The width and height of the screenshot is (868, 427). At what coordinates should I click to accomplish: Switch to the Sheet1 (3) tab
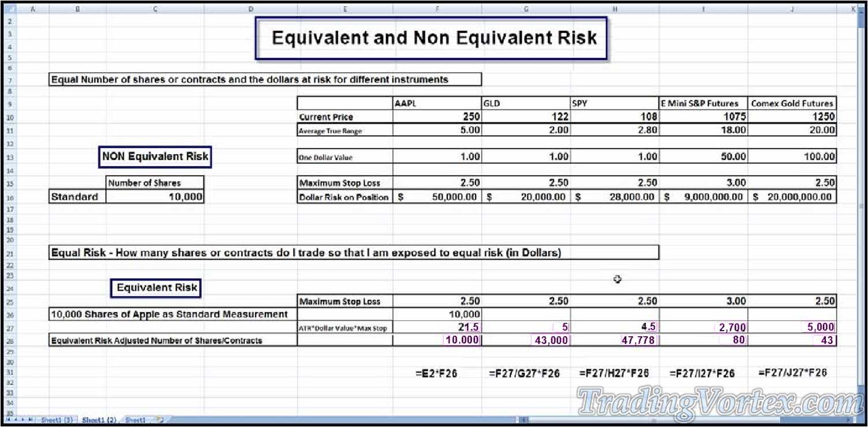[56, 421]
